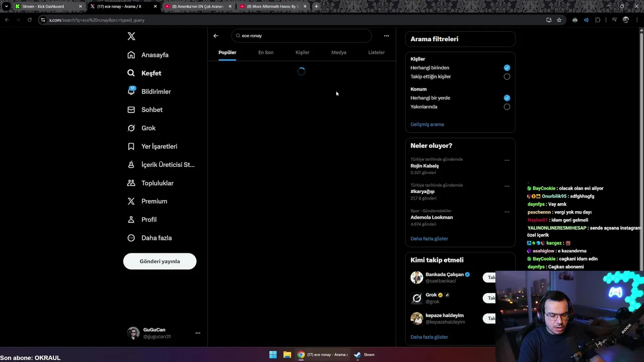Bookmark this page star icon
The height and width of the screenshot is (362, 644).
tap(559, 20)
